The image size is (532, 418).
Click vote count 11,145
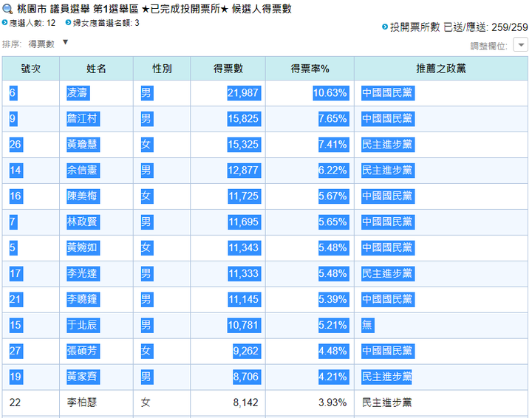(245, 299)
